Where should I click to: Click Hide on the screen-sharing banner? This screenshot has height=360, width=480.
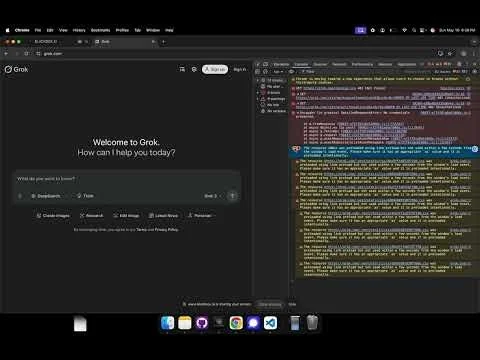pos(292,304)
